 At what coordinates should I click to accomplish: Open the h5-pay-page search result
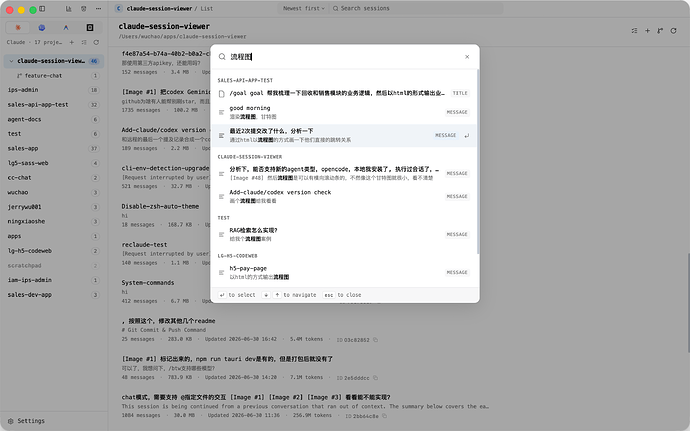point(344,273)
